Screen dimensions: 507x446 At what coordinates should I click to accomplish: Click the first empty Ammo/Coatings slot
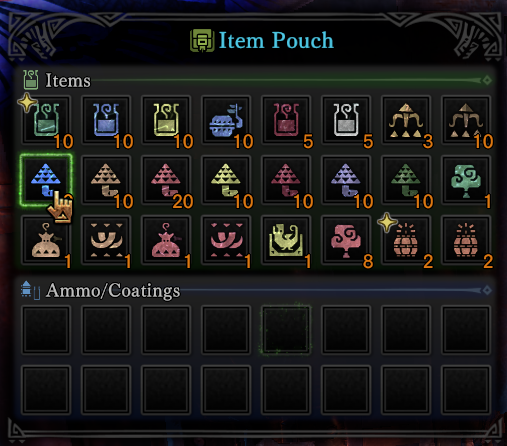tap(46, 330)
